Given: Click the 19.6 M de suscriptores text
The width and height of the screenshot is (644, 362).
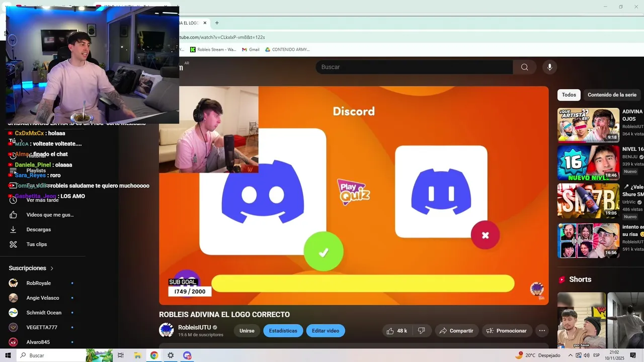Looking at the screenshot, I should click(x=201, y=335).
